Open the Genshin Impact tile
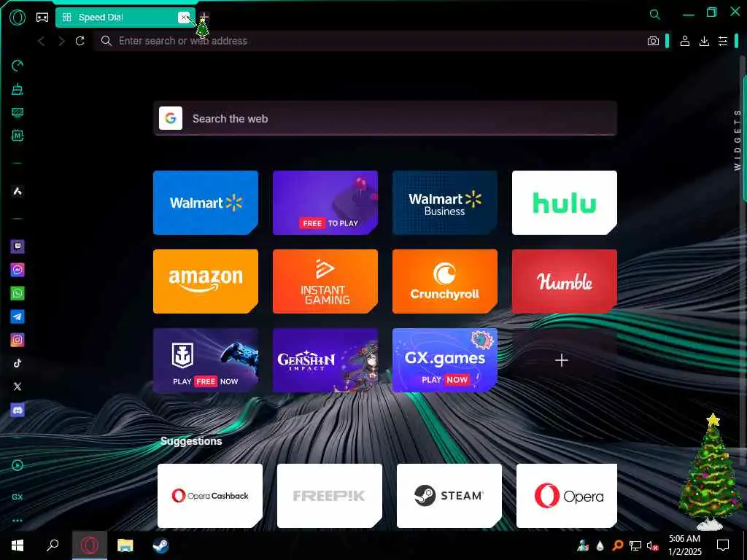This screenshot has width=747, height=560. (325, 360)
